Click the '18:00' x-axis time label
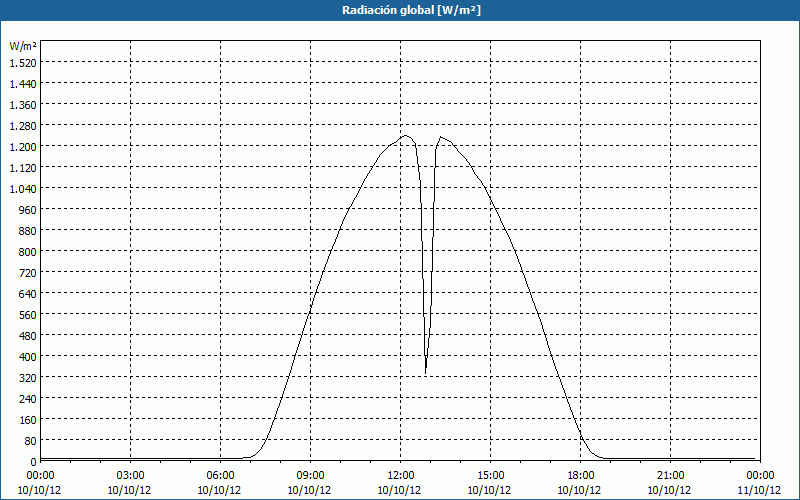The width and height of the screenshot is (800, 500). (x=580, y=476)
